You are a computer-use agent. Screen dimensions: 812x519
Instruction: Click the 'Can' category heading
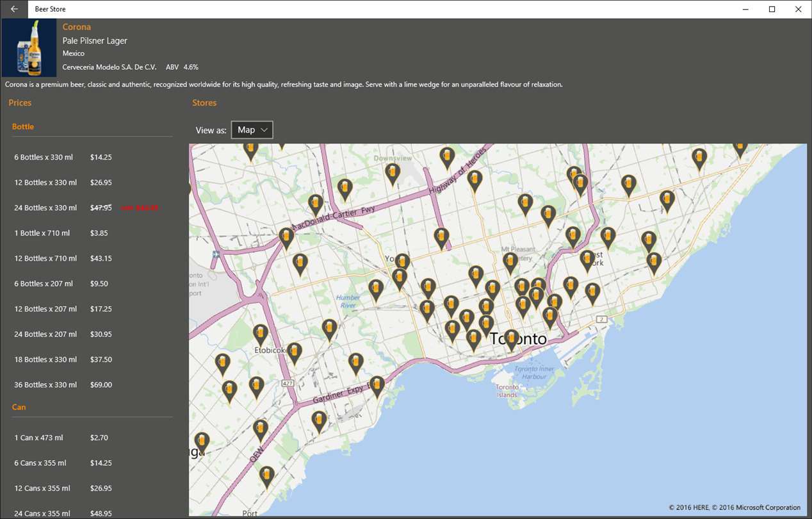tap(19, 407)
